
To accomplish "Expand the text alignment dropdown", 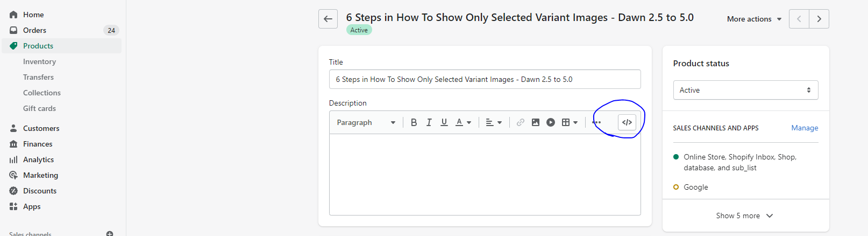I will point(493,122).
